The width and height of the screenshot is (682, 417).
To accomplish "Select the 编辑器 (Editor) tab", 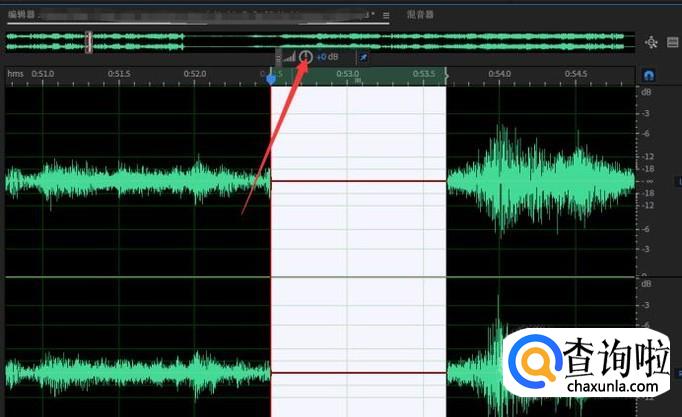I will coord(21,15).
